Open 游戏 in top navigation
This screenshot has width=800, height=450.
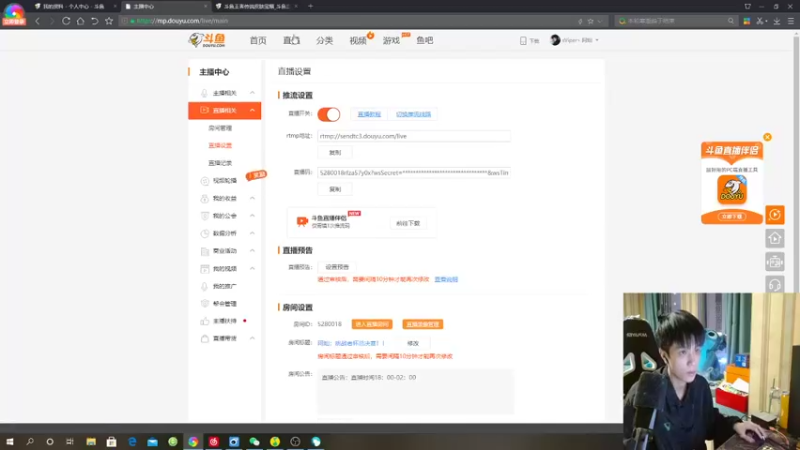[x=391, y=40]
